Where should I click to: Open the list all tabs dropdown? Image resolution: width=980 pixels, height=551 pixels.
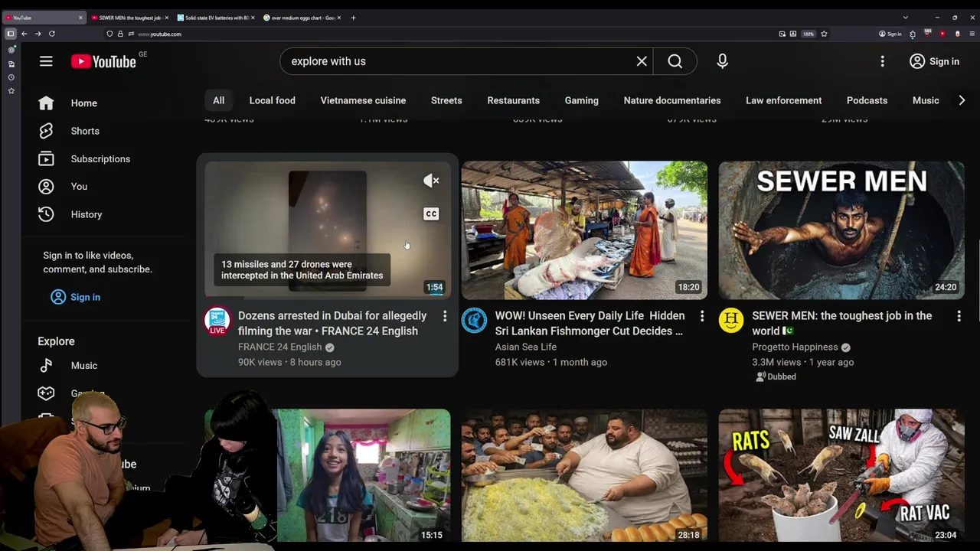click(x=905, y=18)
